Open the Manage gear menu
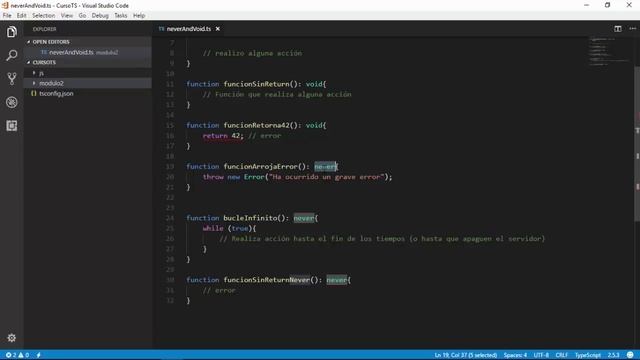The width and height of the screenshot is (640, 360). pos(11,338)
